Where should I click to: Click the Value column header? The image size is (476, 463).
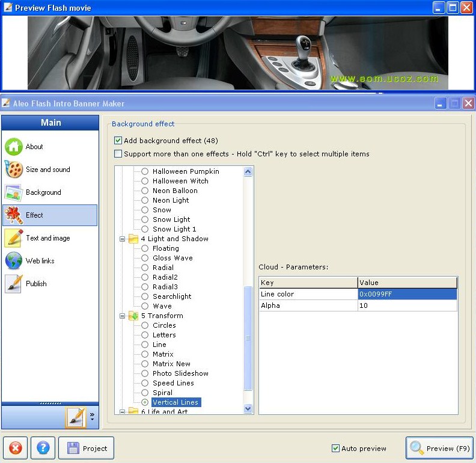(x=407, y=283)
